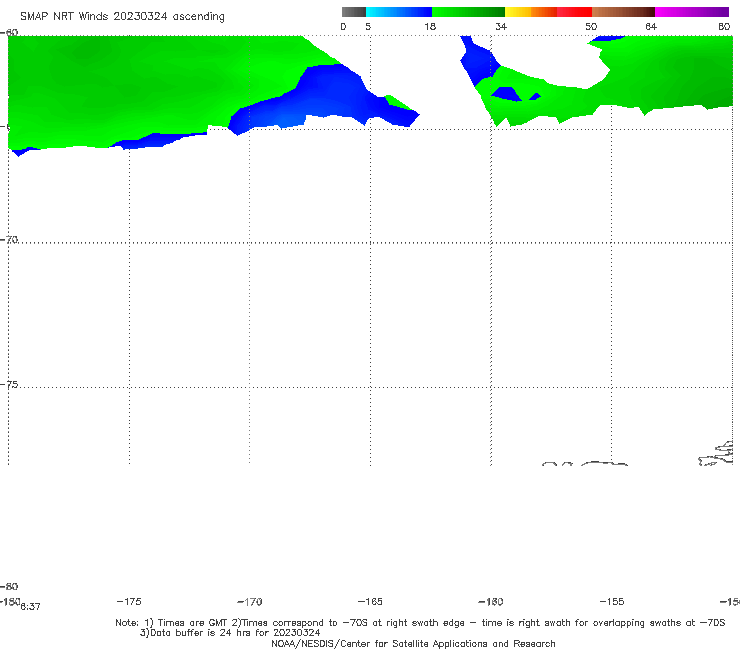This screenshot has height=650, width=740.
Task: Click the '34' label under the color bar
Action: pyautogui.click(x=501, y=27)
